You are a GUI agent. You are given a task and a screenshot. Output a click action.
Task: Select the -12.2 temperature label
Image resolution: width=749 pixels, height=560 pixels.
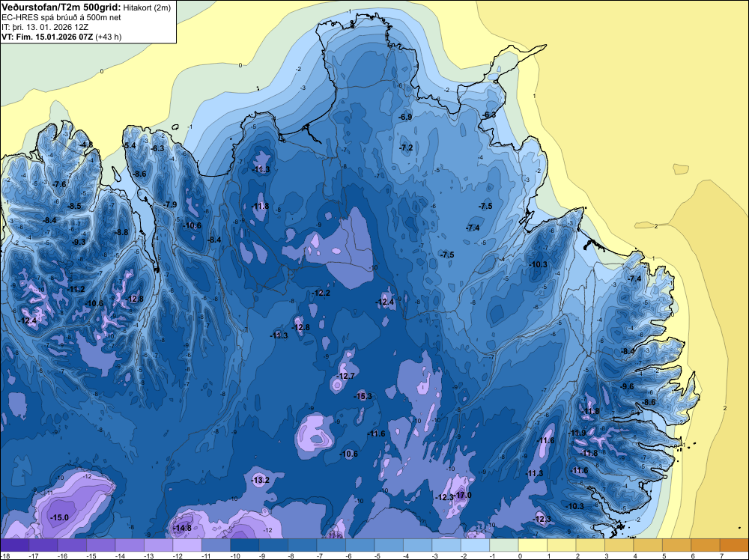tap(321, 293)
